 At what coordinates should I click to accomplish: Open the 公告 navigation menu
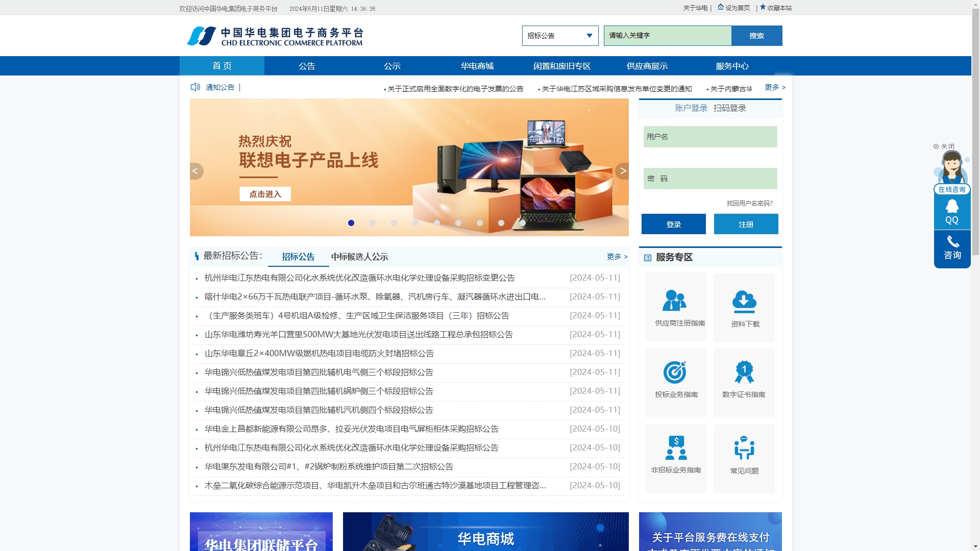(307, 66)
